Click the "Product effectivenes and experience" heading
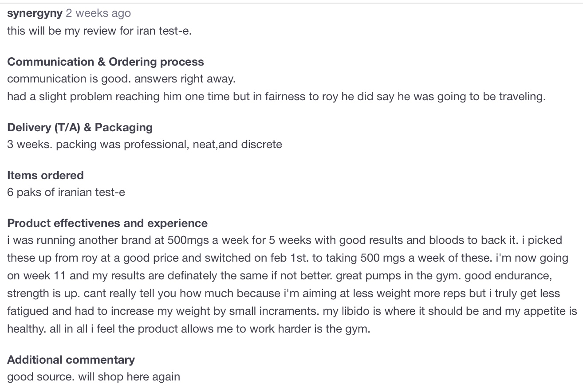Viewport: 583px width, 392px height. tap(107, 223)
